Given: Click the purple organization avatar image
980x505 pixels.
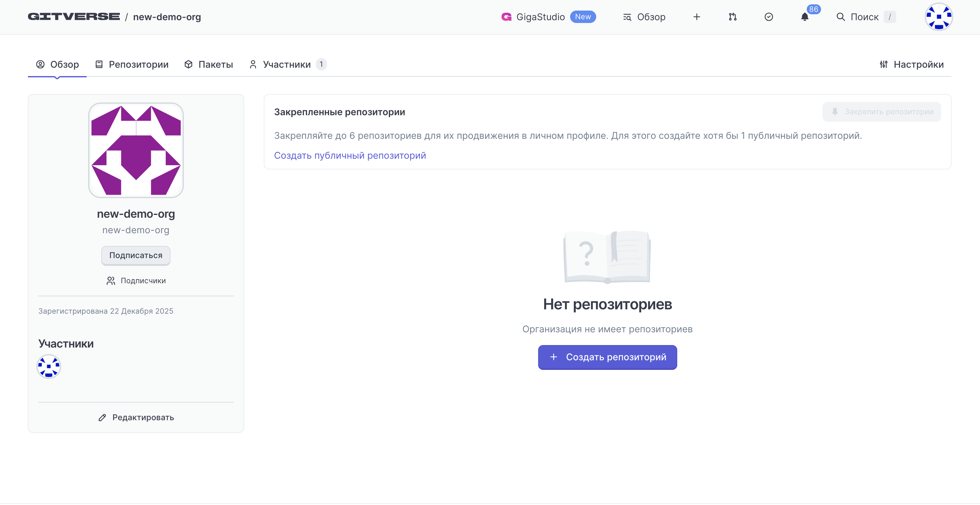Looking at the screenshot, I should [x=136, y=150].
